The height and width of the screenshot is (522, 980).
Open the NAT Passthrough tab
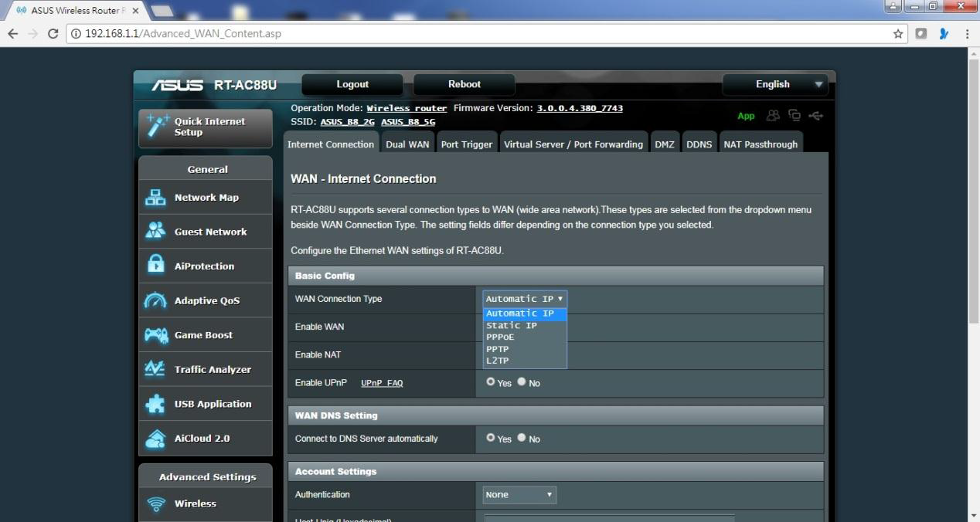coord(761,144)
